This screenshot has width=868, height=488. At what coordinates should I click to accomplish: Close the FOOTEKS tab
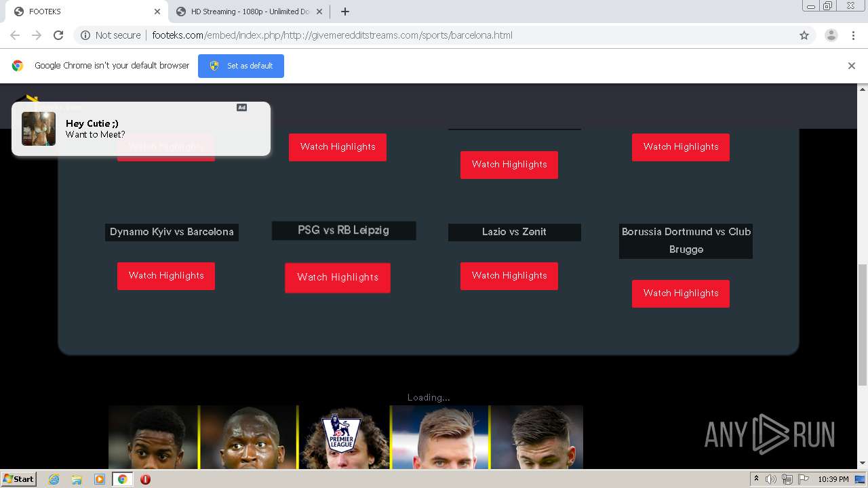tap(157, 12)
